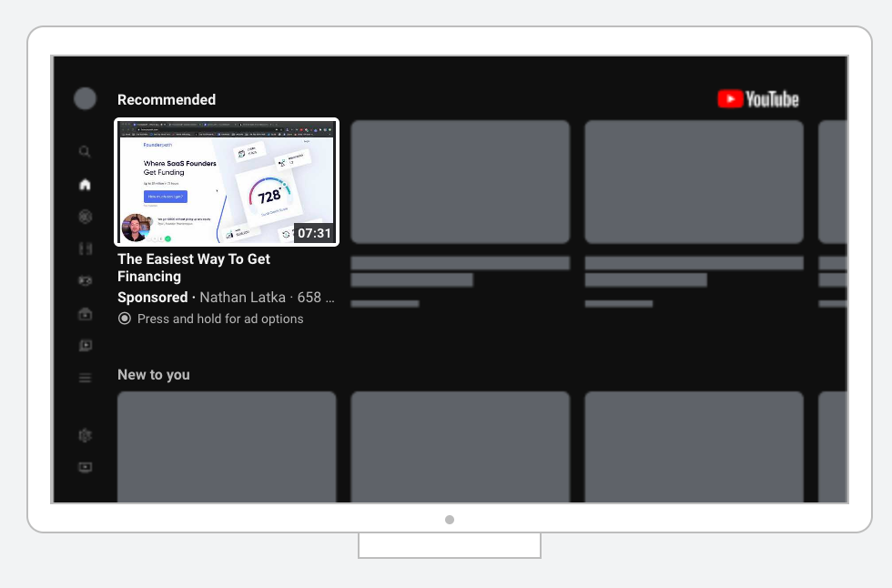Click the 07:31 duration badge
This screenshot has height=588, width=892.
click(314, 233)
